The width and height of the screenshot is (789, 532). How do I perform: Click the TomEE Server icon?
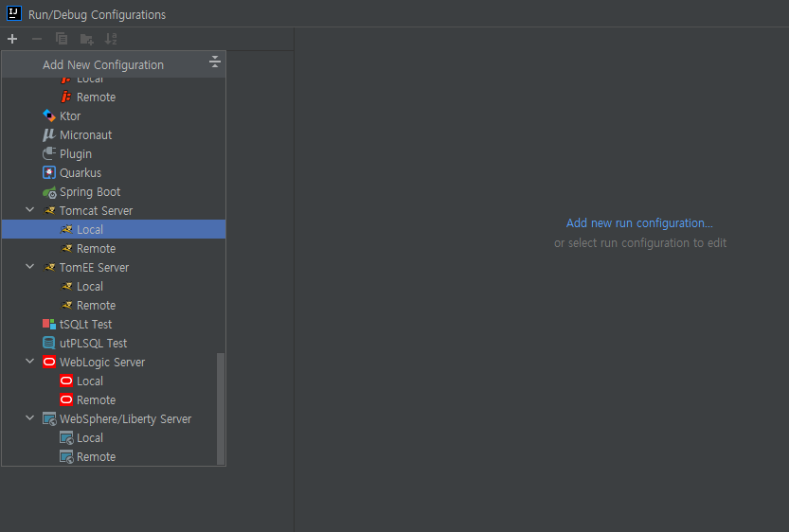pyautogui.click(x=49, y=268)
